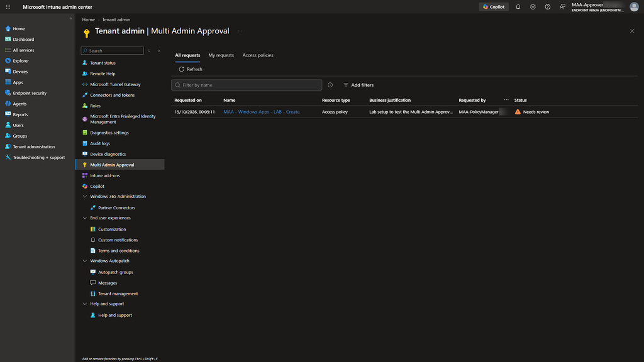644x362 pixels.
Task: Open Endpoint security icon in navigation
Action: [x=8, y=93]
